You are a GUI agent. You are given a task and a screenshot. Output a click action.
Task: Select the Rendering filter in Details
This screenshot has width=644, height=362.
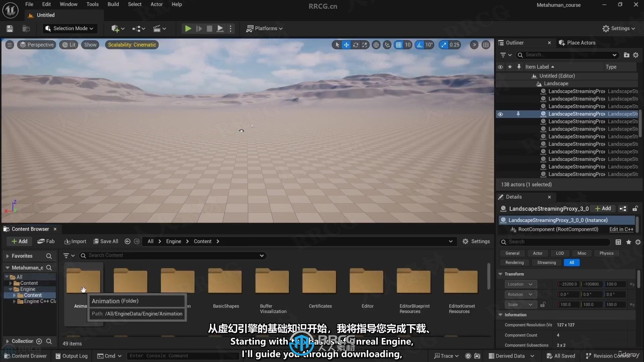[515, 262]
